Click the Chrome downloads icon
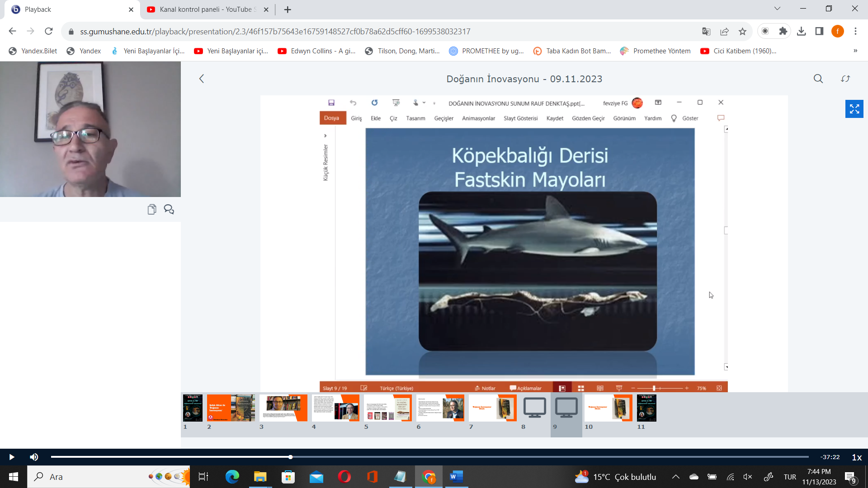Viewport: 868px width, 488px height. [x=801, y=31]
